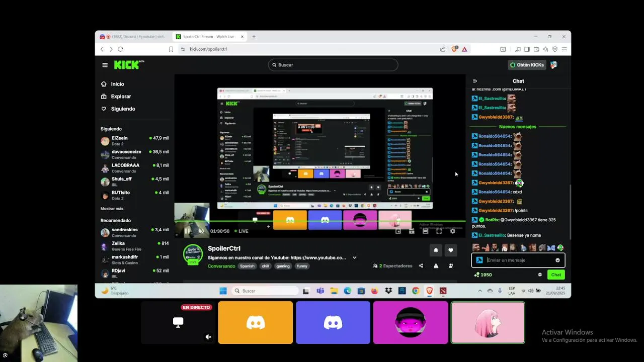This screenshot has height=362, width=644.
Task: Open the Windows Start menu
Action: coord(223,291)
